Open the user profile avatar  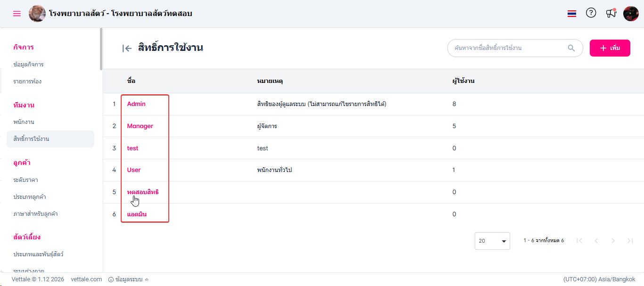631,14
